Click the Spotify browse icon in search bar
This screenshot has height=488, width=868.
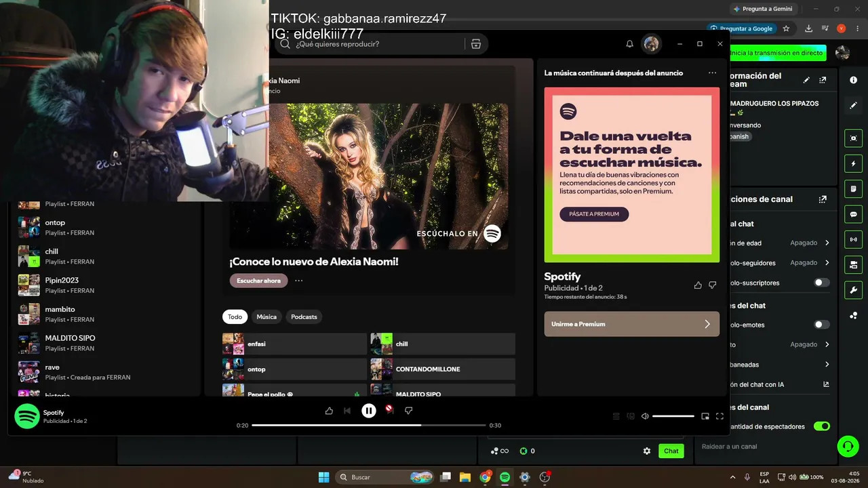tap(476, 44)
